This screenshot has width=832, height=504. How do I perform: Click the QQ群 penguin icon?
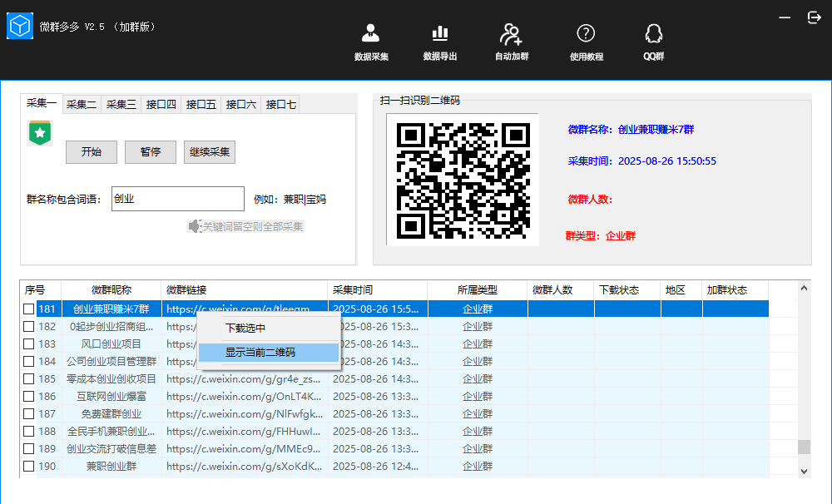(653, 34)
